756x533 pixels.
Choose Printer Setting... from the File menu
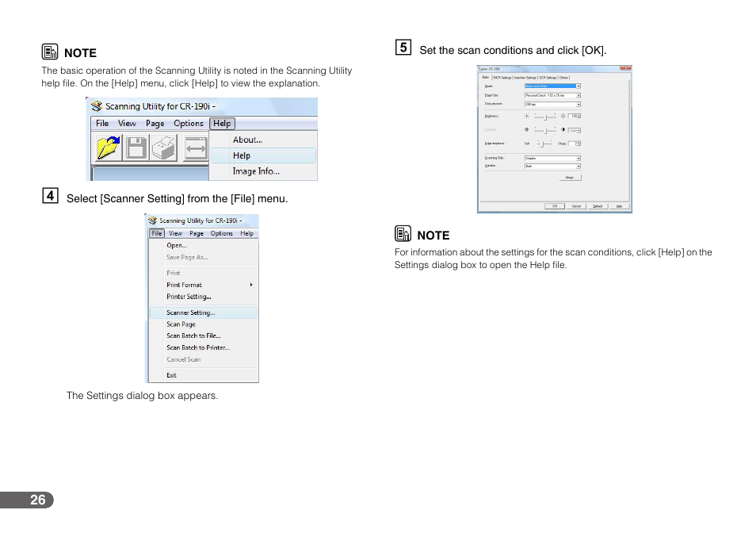coord(189,297)
